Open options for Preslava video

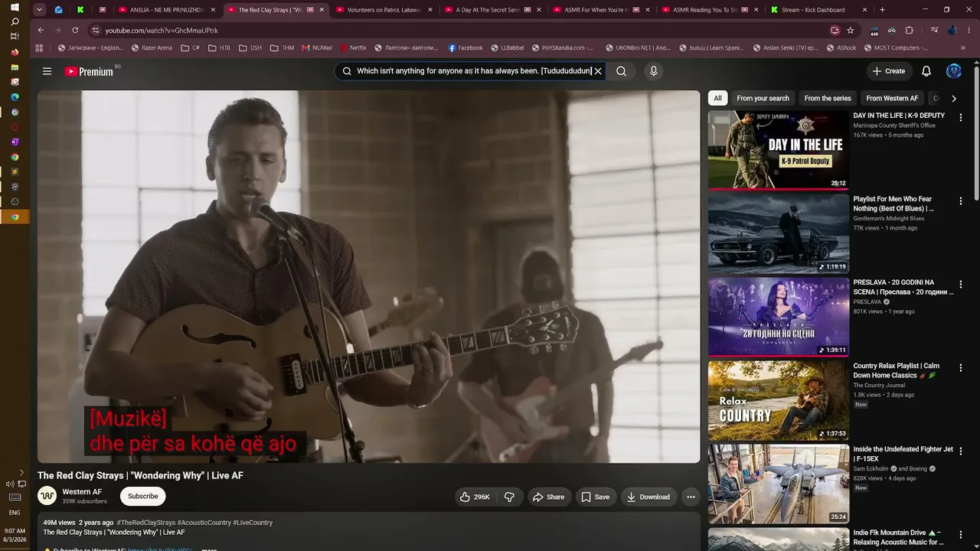point(961,284)
